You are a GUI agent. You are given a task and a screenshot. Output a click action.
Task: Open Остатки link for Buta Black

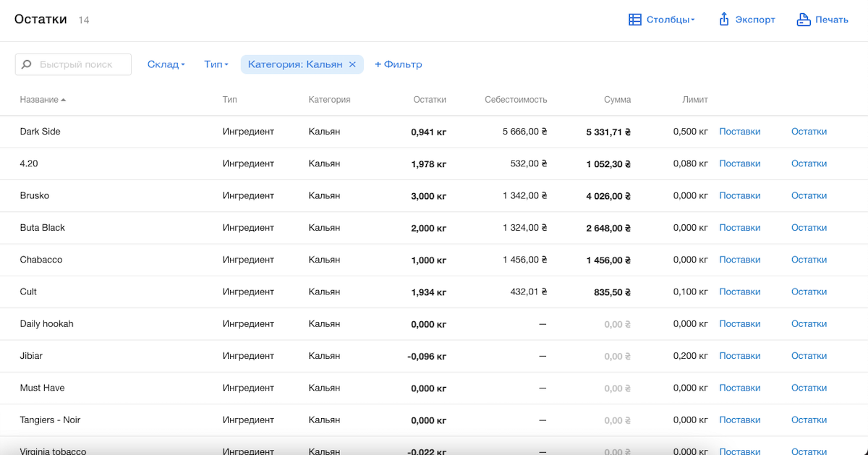tap(809, 228)
